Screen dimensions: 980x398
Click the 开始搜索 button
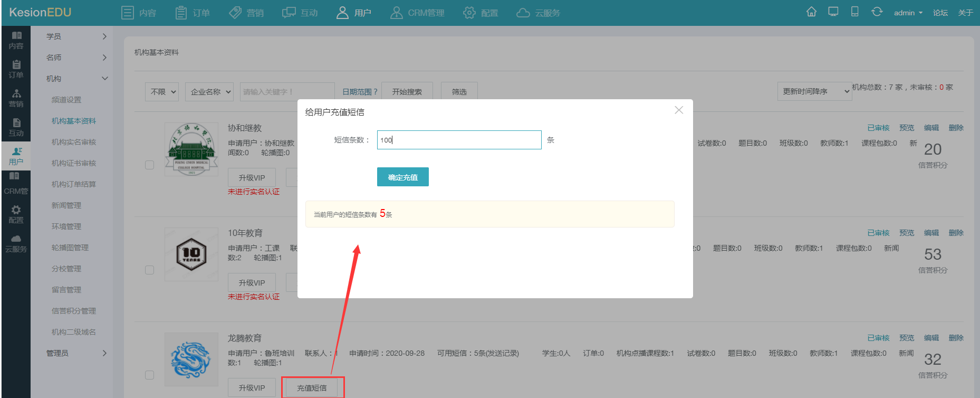(407, 92)
